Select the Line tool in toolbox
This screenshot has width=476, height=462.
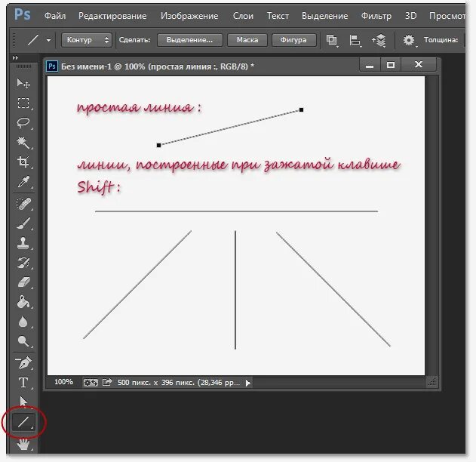tap(23, 422)
